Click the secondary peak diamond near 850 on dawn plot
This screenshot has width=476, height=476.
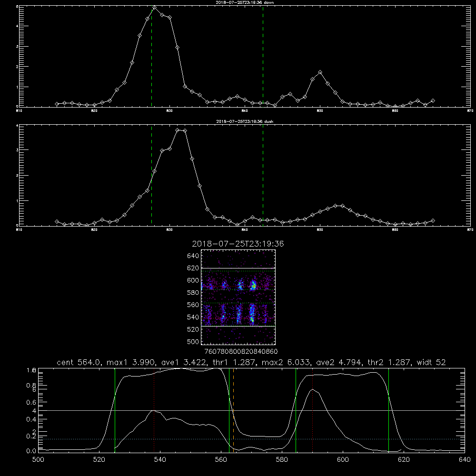320,72
